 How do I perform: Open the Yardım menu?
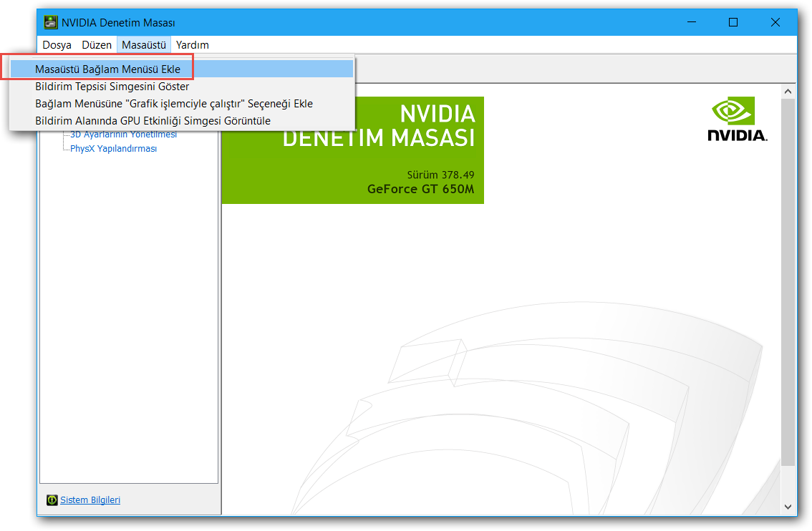click(x=192, y=45)
